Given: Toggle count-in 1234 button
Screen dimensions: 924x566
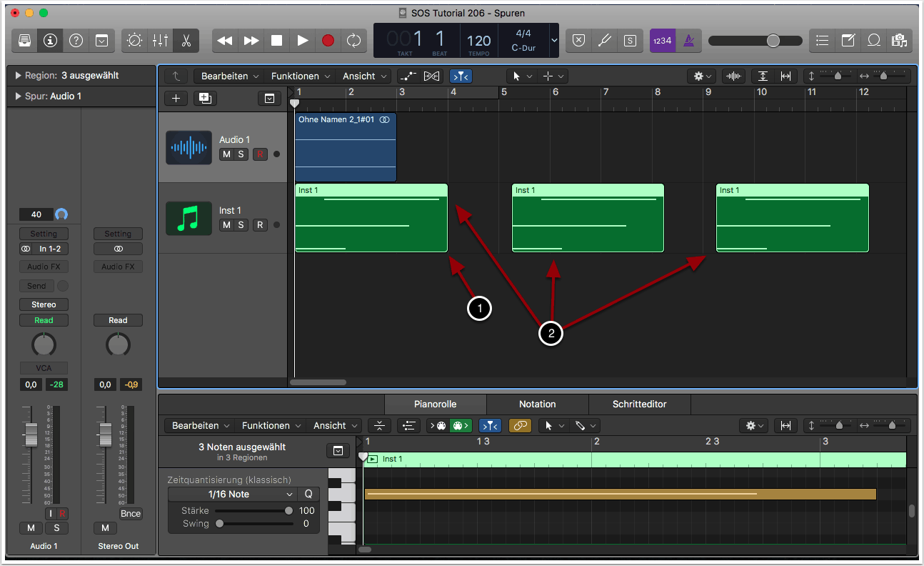Looking at the screenshot, I should (662, 41).
